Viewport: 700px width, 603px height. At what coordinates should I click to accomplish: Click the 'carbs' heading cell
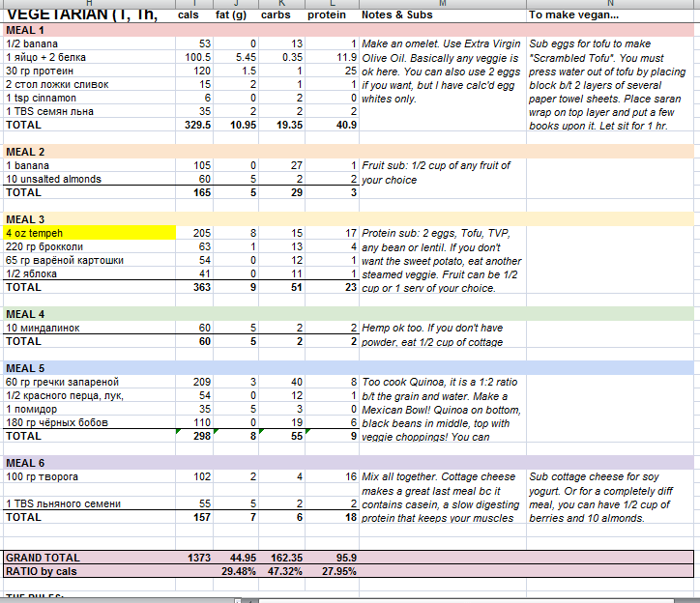(x=281, y=15)
